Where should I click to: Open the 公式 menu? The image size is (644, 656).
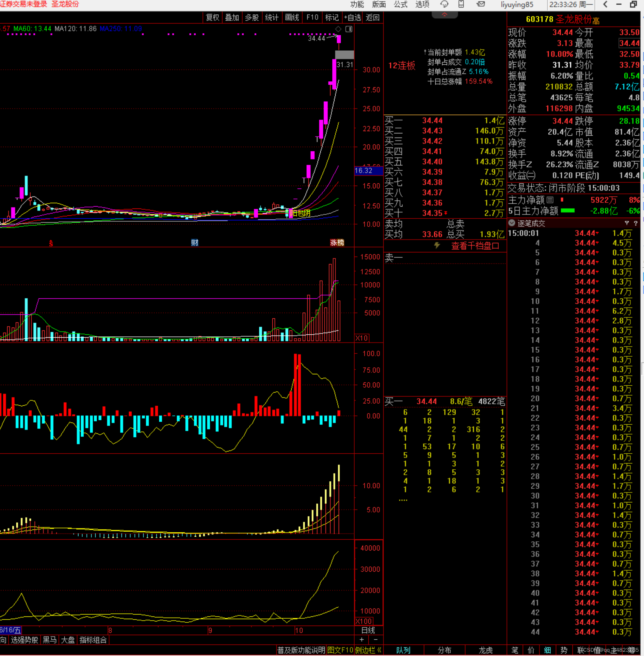click(x=400, y=4)
